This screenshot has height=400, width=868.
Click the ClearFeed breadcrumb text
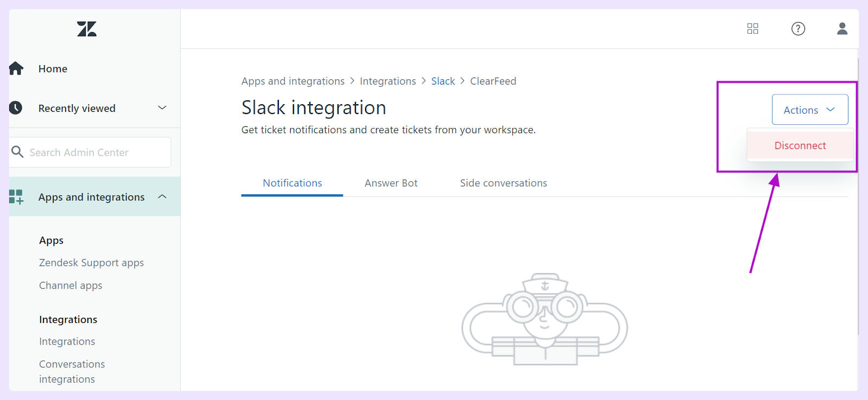point(493,81)
